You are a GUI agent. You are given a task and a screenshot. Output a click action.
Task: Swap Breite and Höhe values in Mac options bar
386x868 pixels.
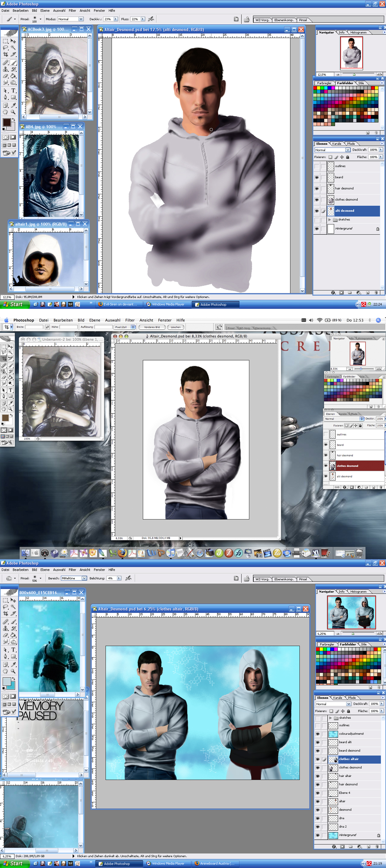pyautogui.click(x=47, y=327)
